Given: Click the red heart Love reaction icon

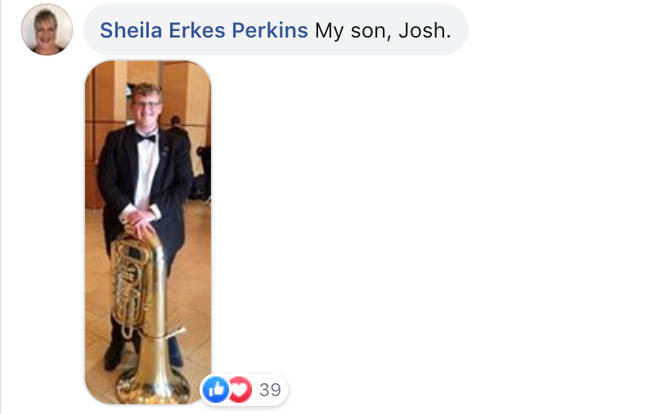Looking at the screenshot, I should pos(240,390).
